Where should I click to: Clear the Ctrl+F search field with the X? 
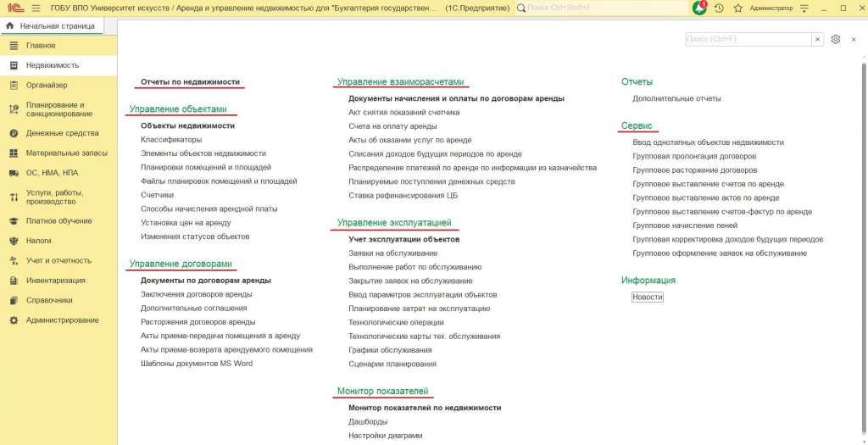point(817,39)
